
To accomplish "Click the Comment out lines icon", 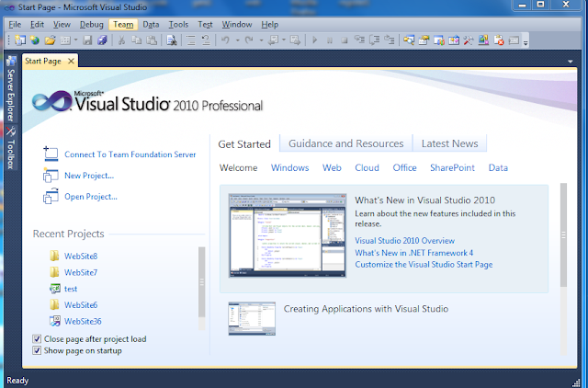I will (x=191, y=40).
